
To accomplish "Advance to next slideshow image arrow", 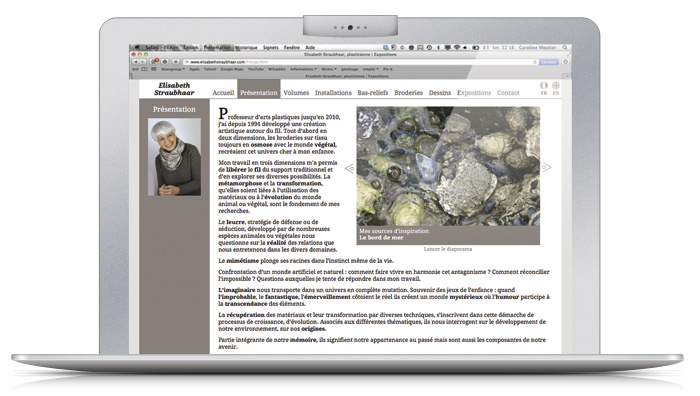I will pyautogui.click(x=546, y=167).
